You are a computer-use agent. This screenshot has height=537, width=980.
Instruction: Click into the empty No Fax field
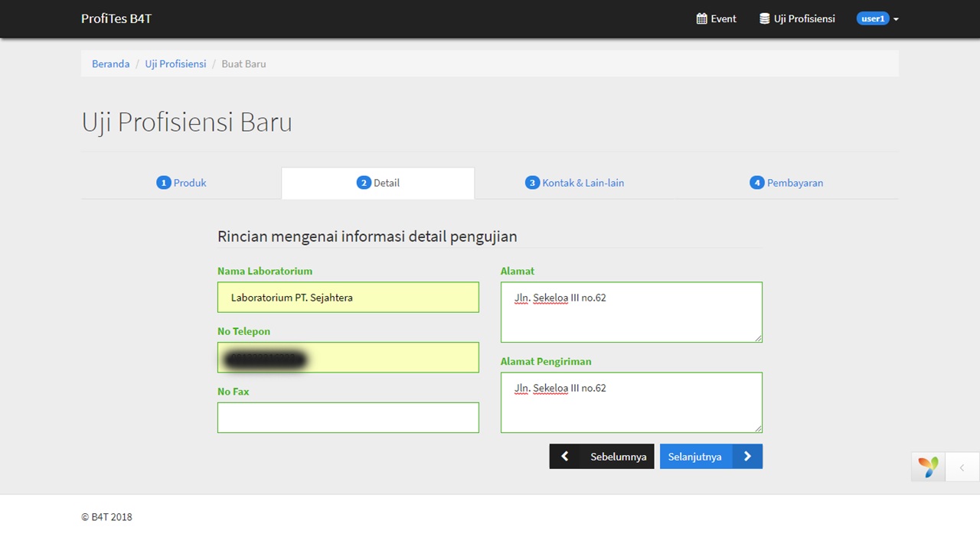(x=348, y=418)
